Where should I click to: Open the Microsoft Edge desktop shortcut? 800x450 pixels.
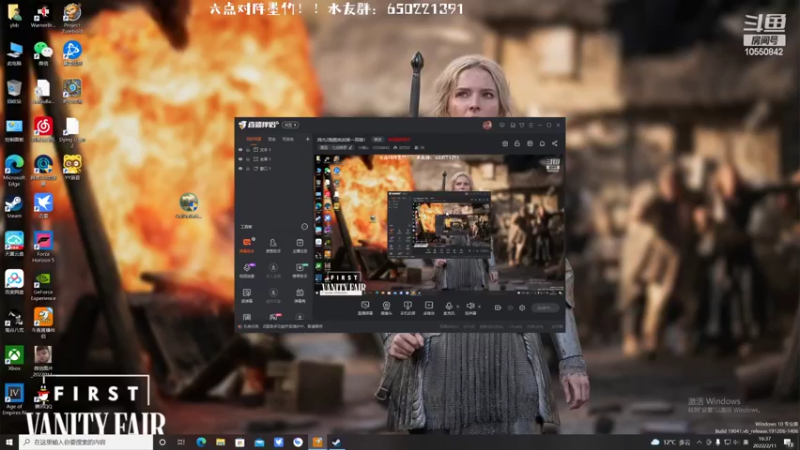[x=14, y=170]
